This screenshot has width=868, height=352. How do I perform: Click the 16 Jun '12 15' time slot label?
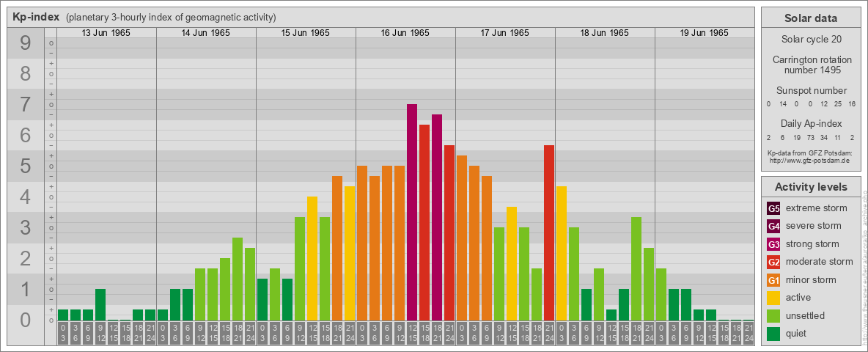pyautogui.click(x=412, y=333)
